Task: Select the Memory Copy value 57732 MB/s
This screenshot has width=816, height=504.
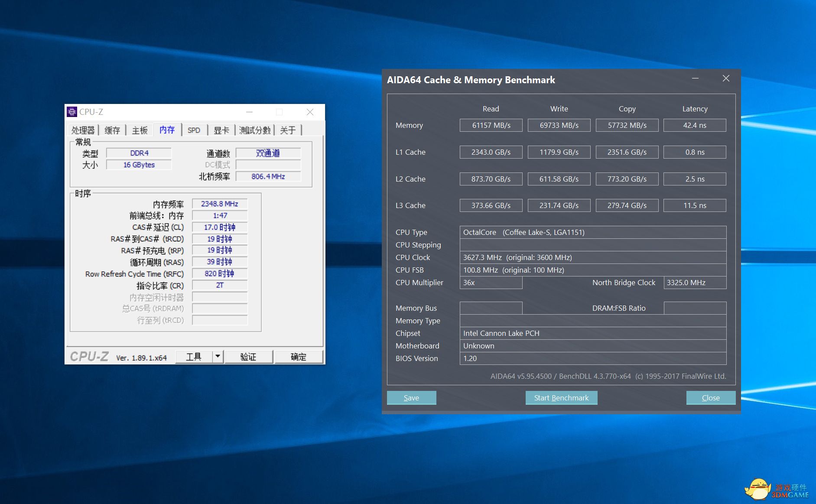Action: coord(627,125)
